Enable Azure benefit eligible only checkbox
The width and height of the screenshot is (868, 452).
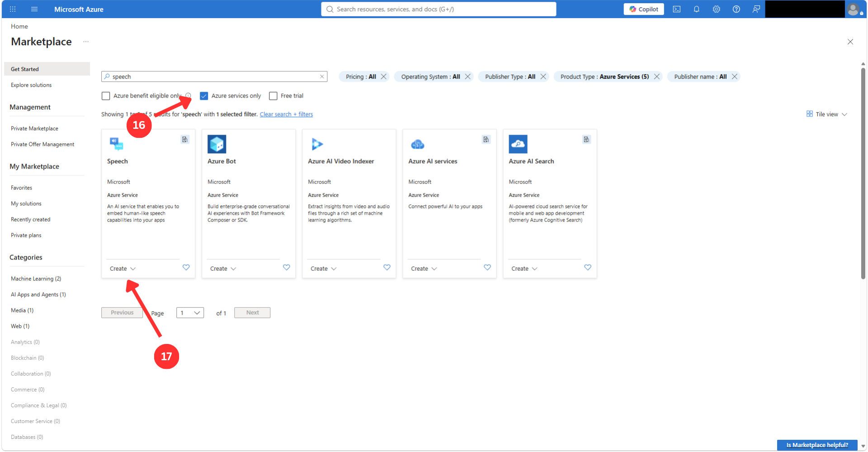106,96
